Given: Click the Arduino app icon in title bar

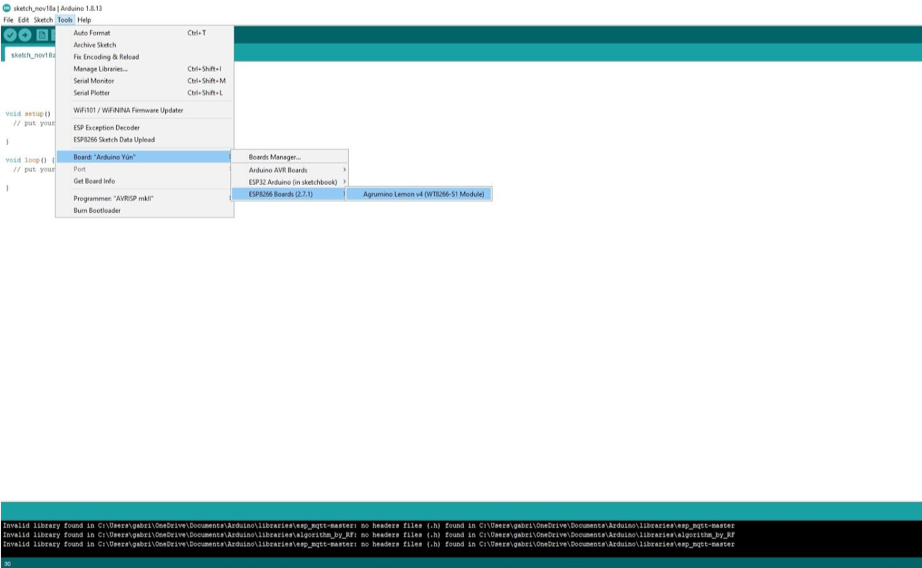Looking at the screenshot, I should tap(6, 8).
